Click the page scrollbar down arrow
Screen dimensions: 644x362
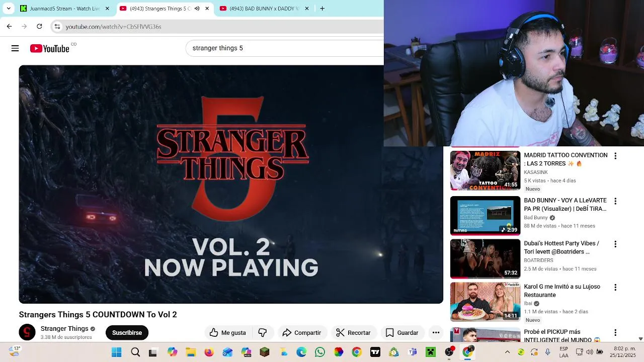pyautogui.click(x=640, y=339)
